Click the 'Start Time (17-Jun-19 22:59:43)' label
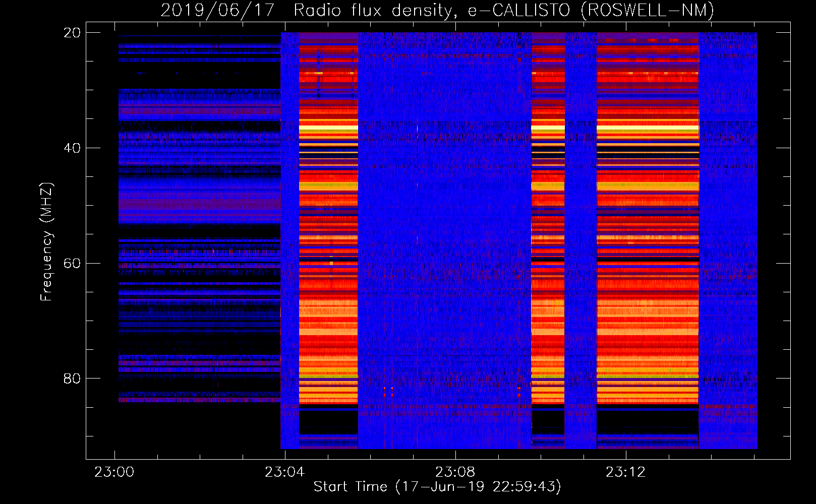The image size is (816, 504). point(437,487)
